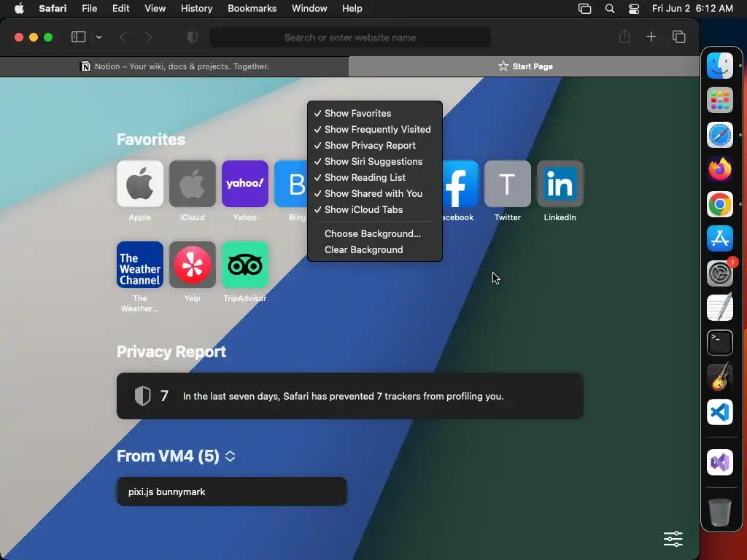Open The Weather Channel favorite tile
The width and height of the screenshot is (747, 560).
pyautogui.click(x=139, y=265)
